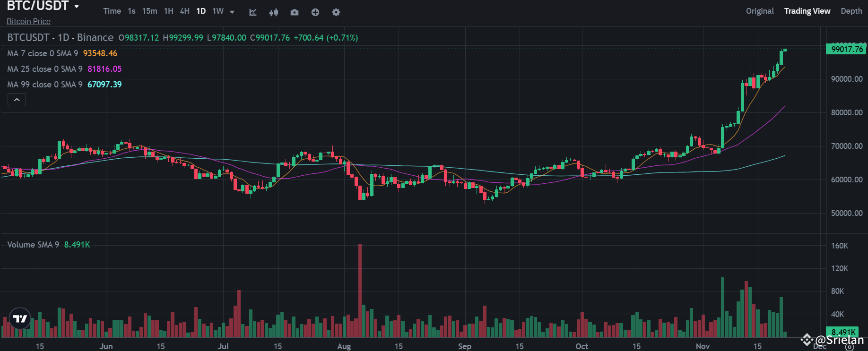Click the 60000.00 price axis label

tap(847, 180)
